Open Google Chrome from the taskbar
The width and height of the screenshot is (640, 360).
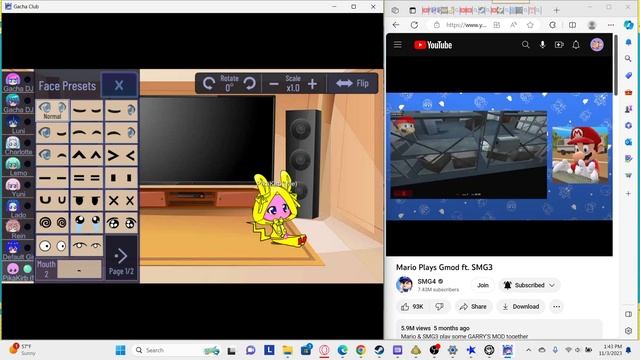pos(360,350)
